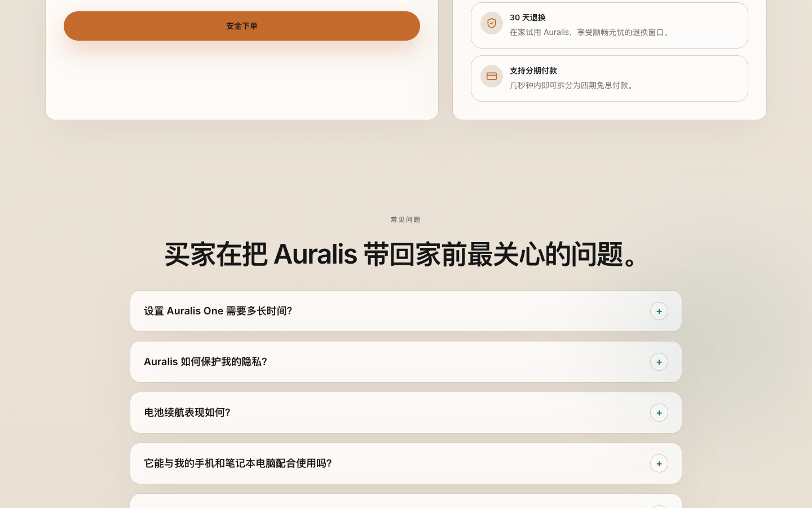Screen dimensions: 812x508
Task: Click the 支持分期付款 title text
Action: click(533, 71)
